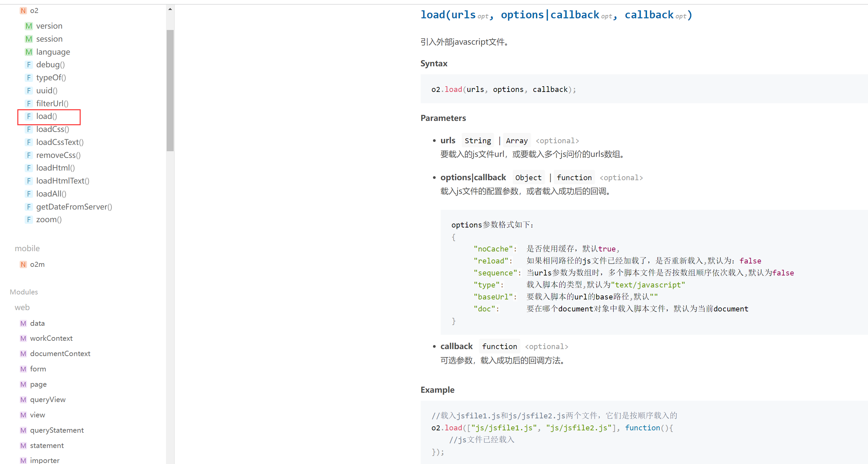This screenshot has height=464, width=868.
Task: Click the F icon beside debug()
Action: coord(29,65)
